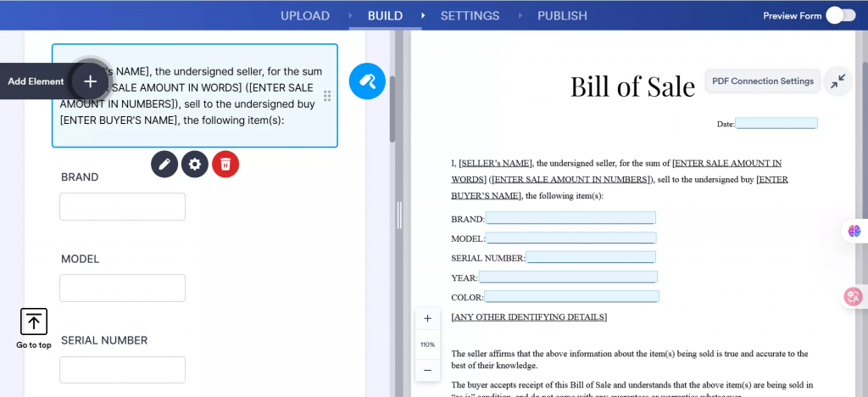Go to the SETTINGS tab
The image size is (868, 397).
470,15
